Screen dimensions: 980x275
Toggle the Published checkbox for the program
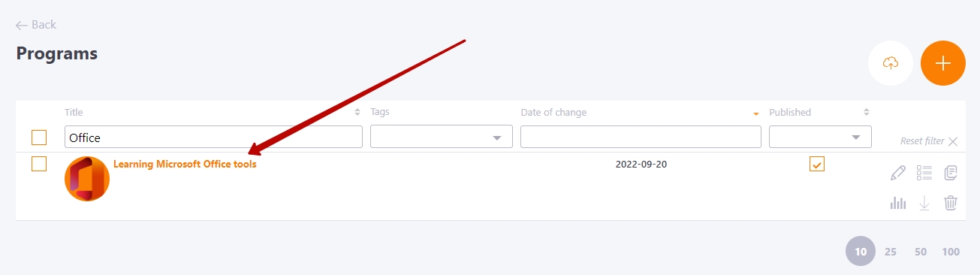(x=817, y=164)
